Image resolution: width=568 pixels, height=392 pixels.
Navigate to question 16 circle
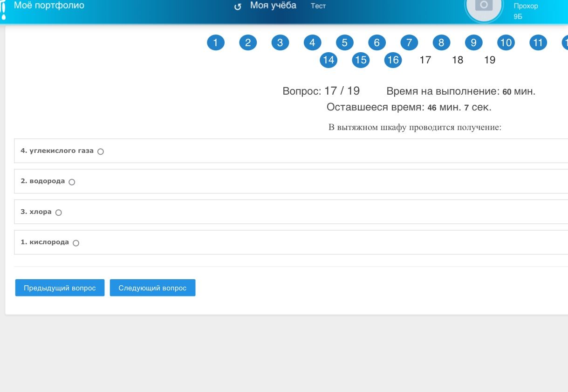(393, 60)
